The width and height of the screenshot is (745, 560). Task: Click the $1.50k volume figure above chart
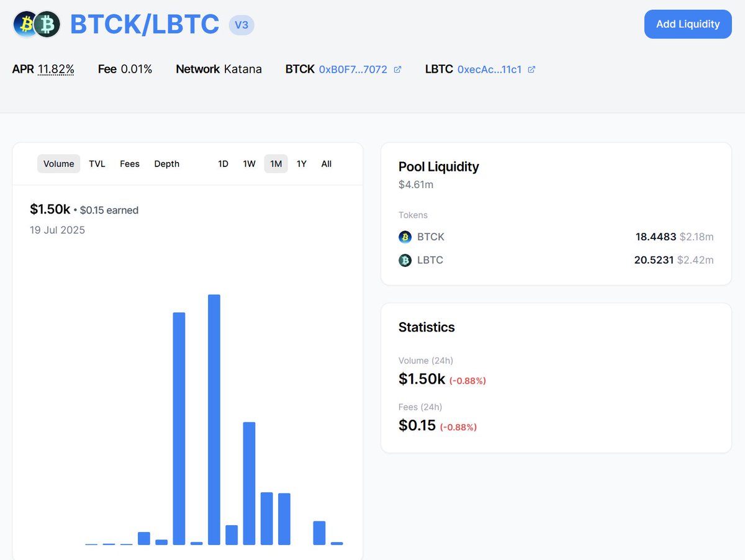coord(50,209)
